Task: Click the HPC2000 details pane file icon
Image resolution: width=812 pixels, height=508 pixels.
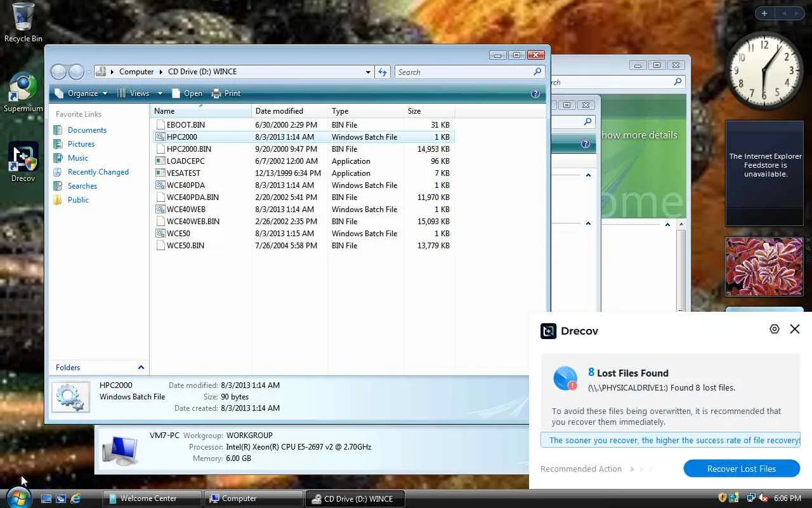Action: (70, 397)
